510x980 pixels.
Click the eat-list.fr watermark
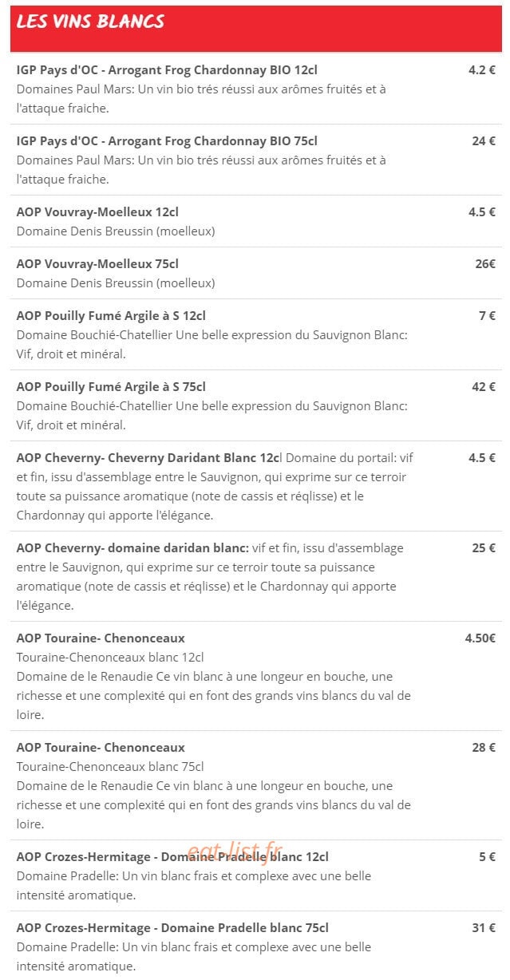pyautogui.click(x=235, y=852)
